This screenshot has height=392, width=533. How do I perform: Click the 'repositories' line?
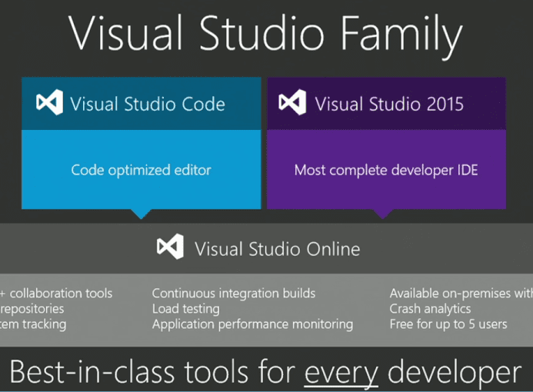tap(32, 309)
